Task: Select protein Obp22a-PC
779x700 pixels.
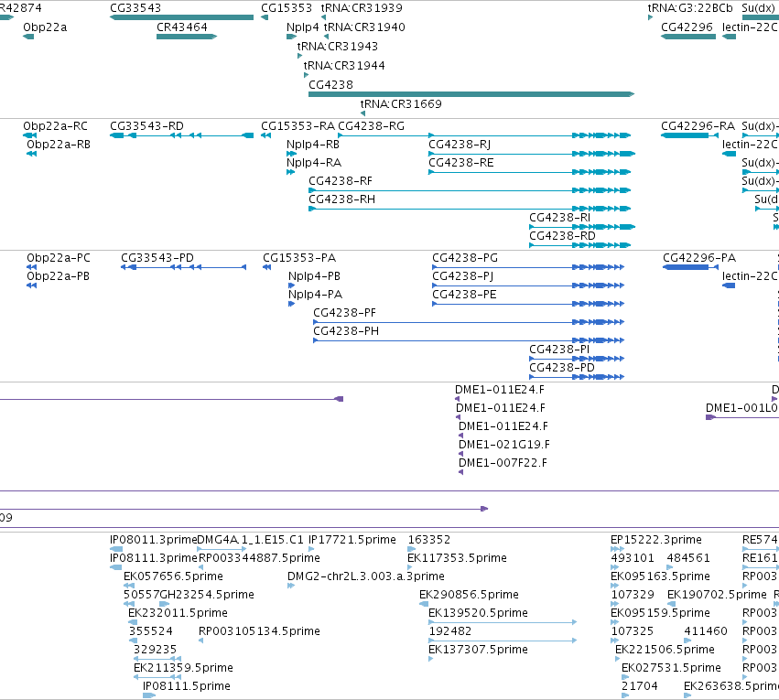Action: tap(31, 267)
